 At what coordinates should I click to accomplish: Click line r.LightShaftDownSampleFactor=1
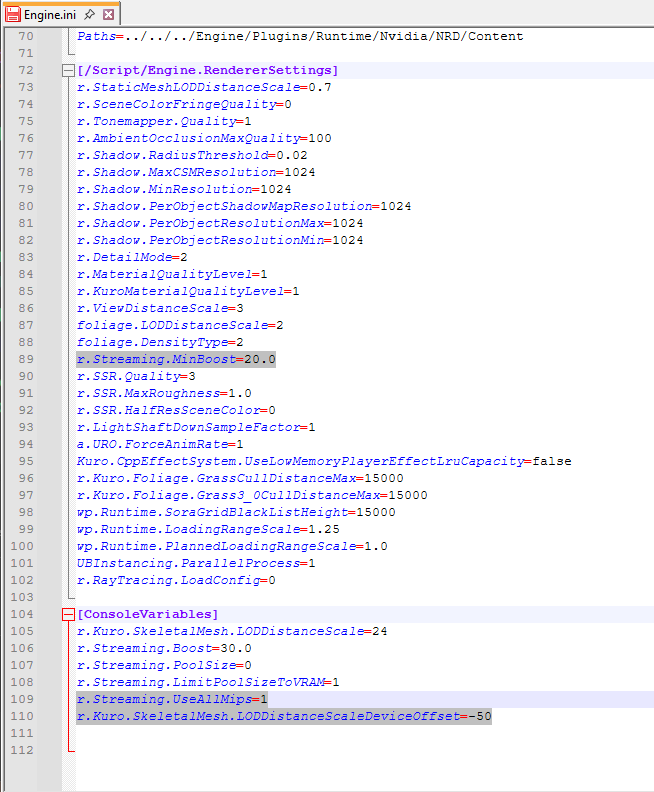[x=196, y=427]
